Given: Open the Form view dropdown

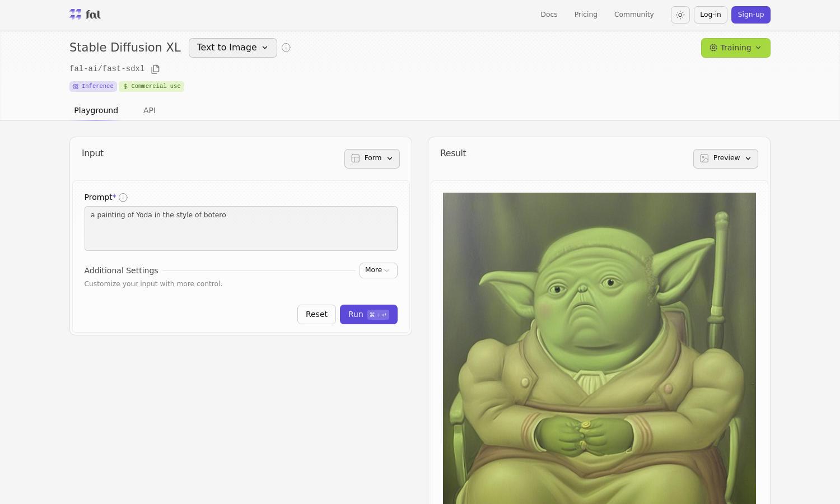Looking at the screenshot, I should click(x=372, y=158).
